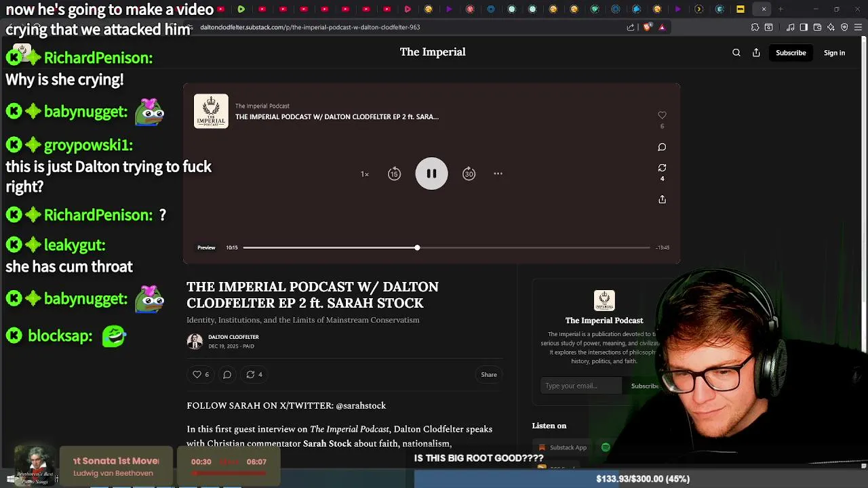
Task: Close the active browser tab
Action: click(x=764, y=9)
